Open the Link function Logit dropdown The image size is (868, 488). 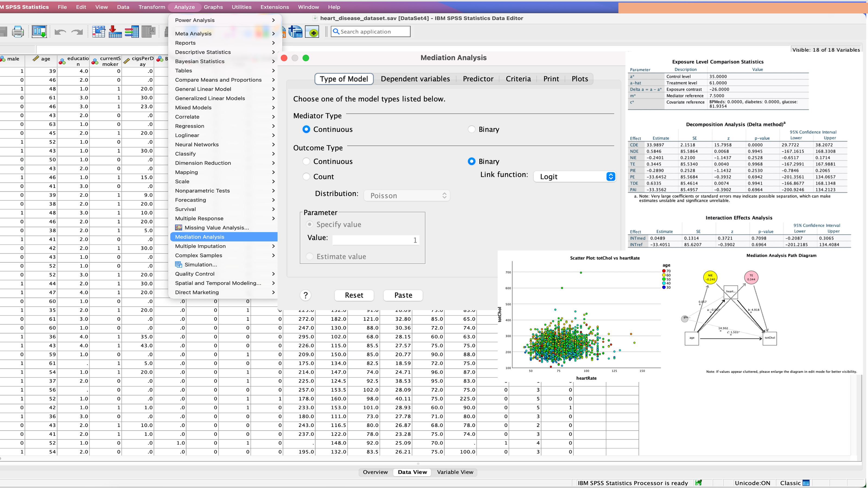point(575,176)
